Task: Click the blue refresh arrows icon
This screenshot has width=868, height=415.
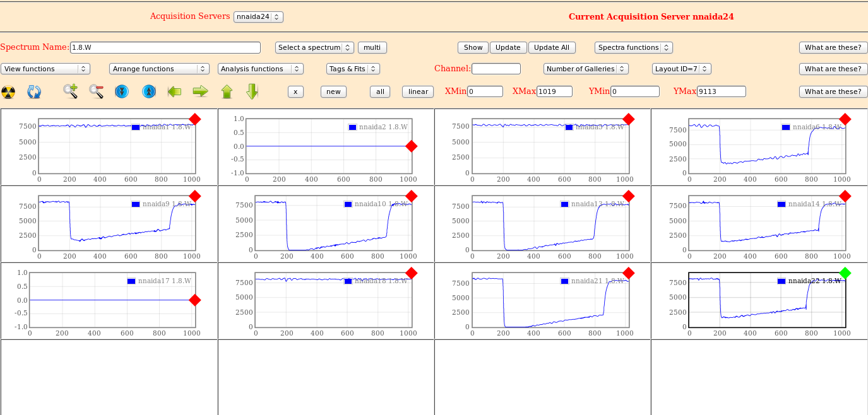Action: (34, 92)
